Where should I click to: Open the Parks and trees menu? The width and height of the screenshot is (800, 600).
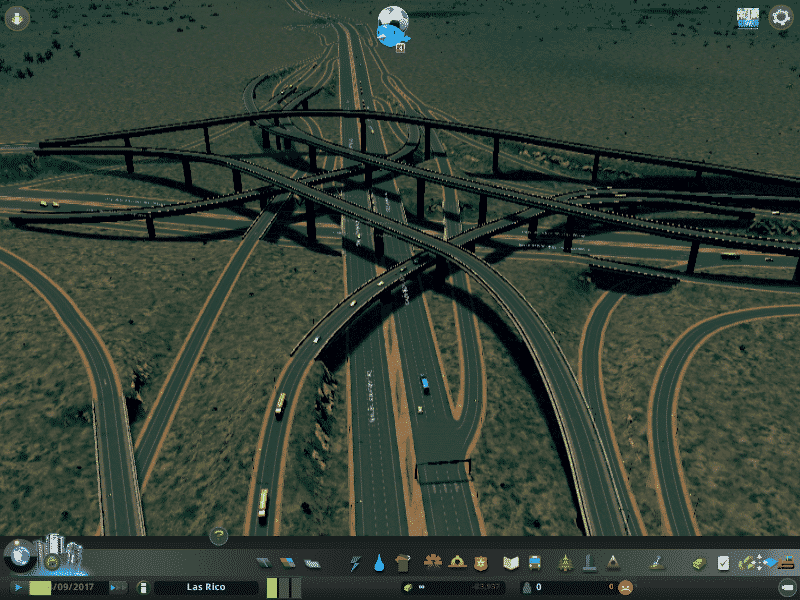[x=565, y=563]
